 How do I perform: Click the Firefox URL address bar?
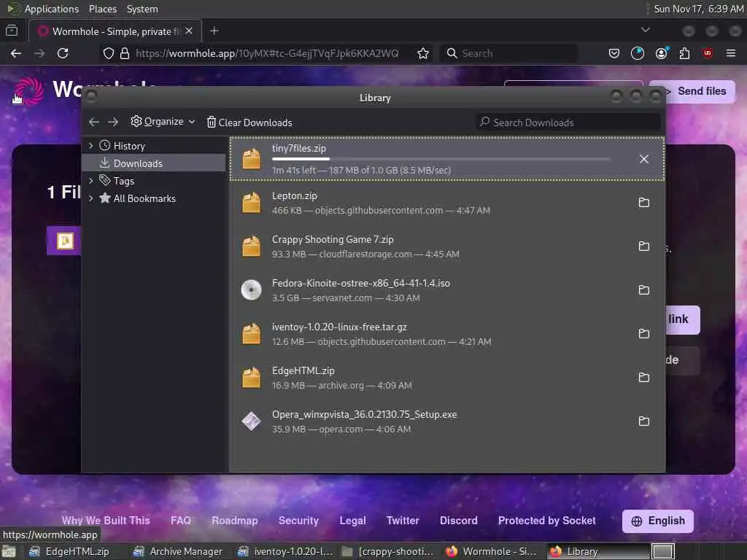pyautogui.click(x=268, y=53)
